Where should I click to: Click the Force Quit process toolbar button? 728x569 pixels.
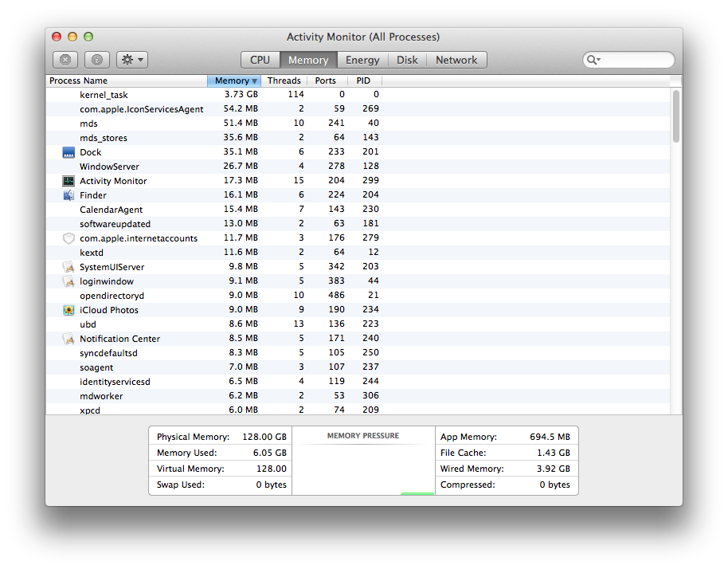[65, 60]
